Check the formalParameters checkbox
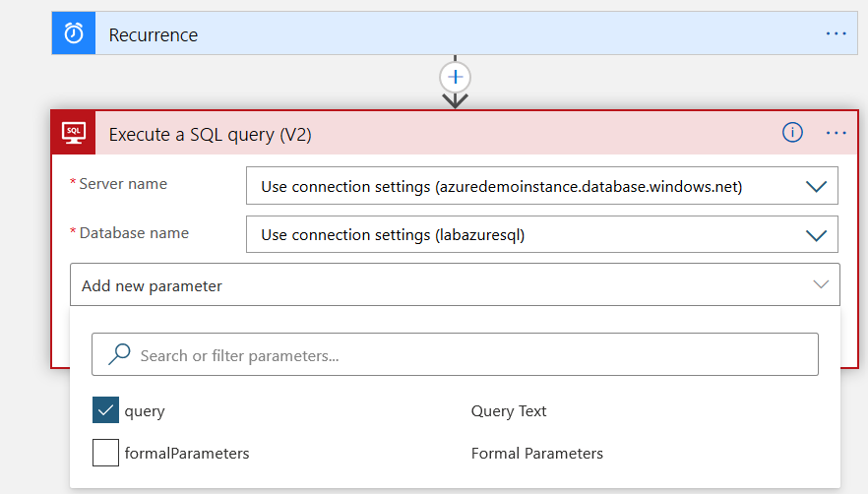 point(105,453)
